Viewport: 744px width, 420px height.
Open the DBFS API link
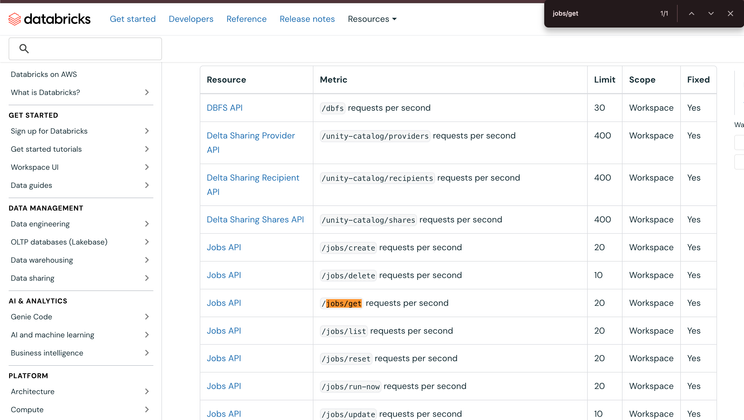tap(224, 108)
